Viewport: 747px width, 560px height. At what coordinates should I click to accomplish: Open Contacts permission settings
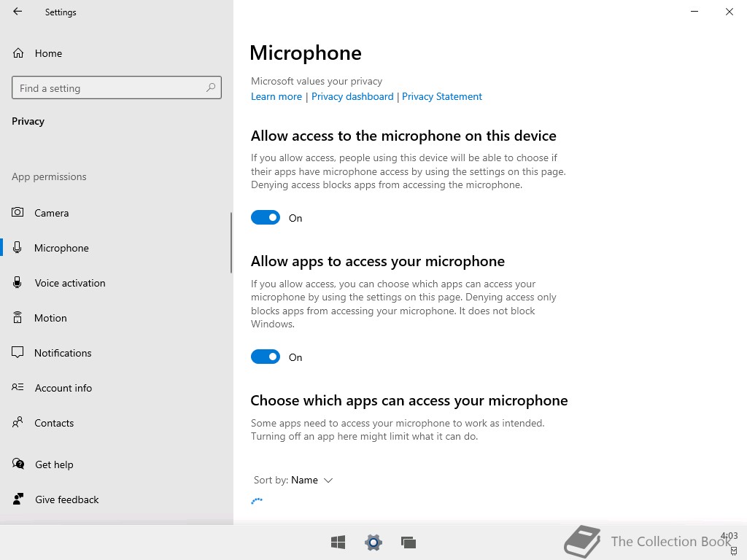(x=117, y=423)
